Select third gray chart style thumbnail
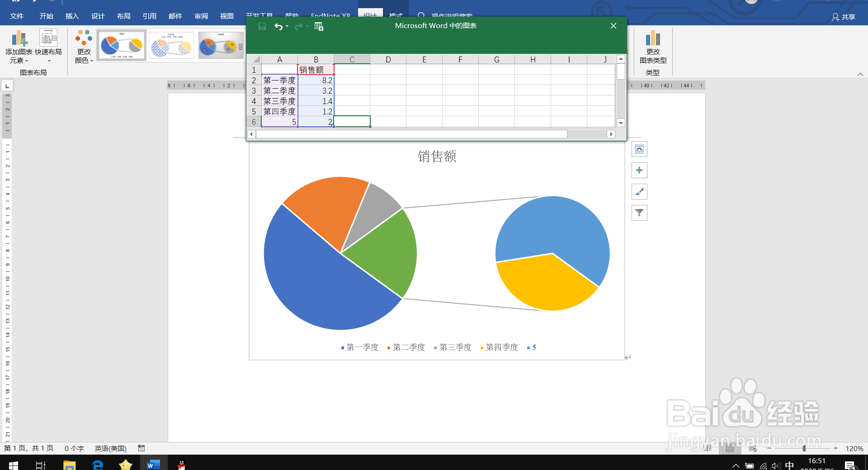The height and width of the screenshot is (470, 868). click(x=221, y=45)
